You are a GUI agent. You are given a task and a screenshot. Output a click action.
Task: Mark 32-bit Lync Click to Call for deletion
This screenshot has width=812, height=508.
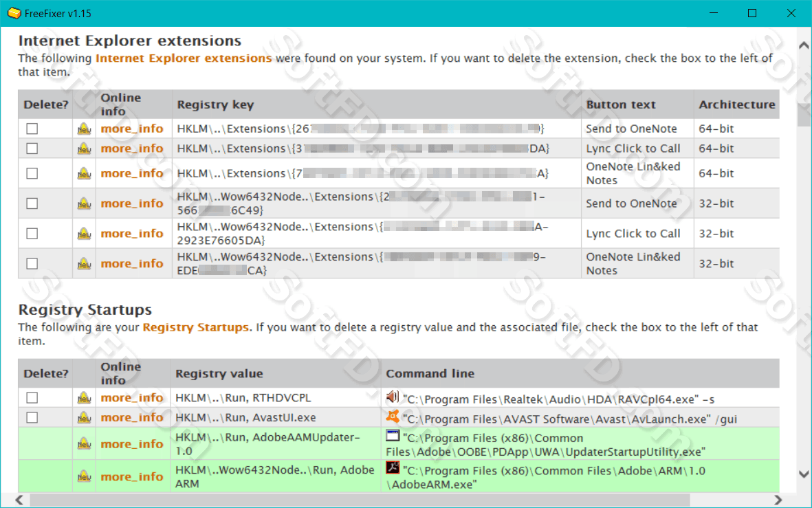[32, 233]
